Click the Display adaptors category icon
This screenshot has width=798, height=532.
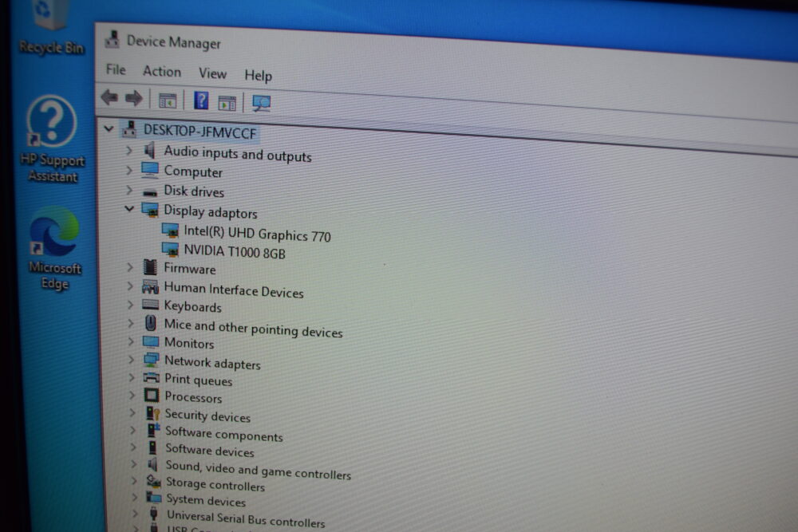pos(150,210)
